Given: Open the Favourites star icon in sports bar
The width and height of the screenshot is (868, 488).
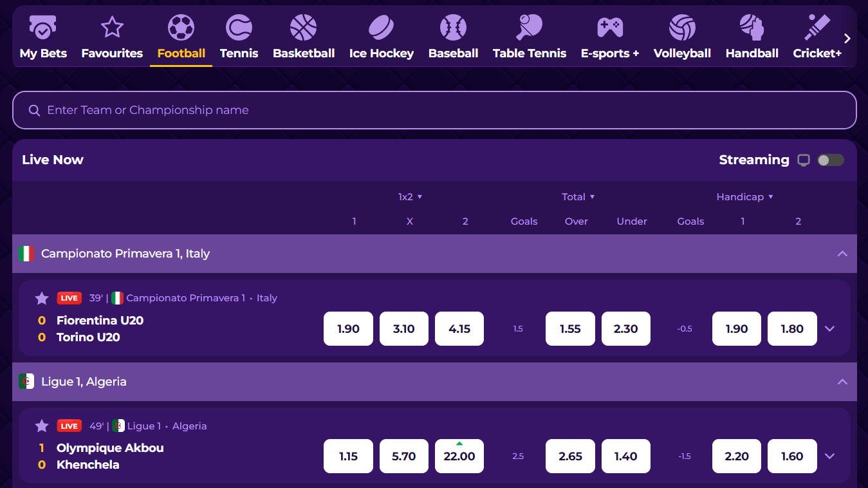Looking at the screenshot, I should [x=112, y=28].
